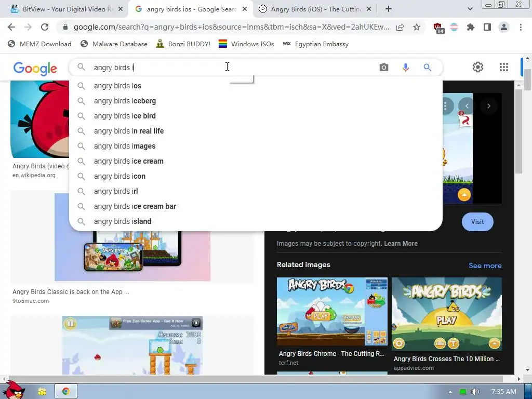Bookmark this page with the star icon
This screenshot has width=532, height=399.
coord(417,27)
